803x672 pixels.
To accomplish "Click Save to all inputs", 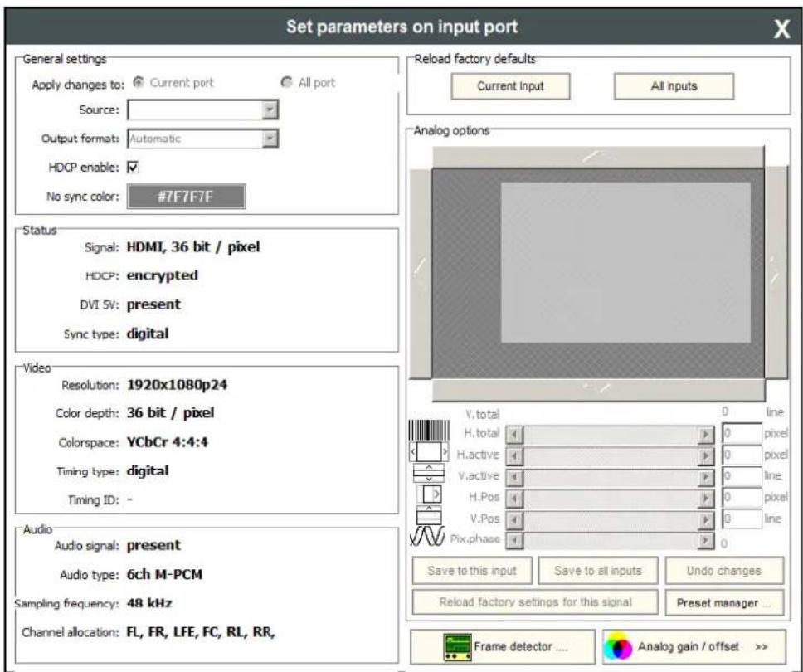I will (598, 571).
